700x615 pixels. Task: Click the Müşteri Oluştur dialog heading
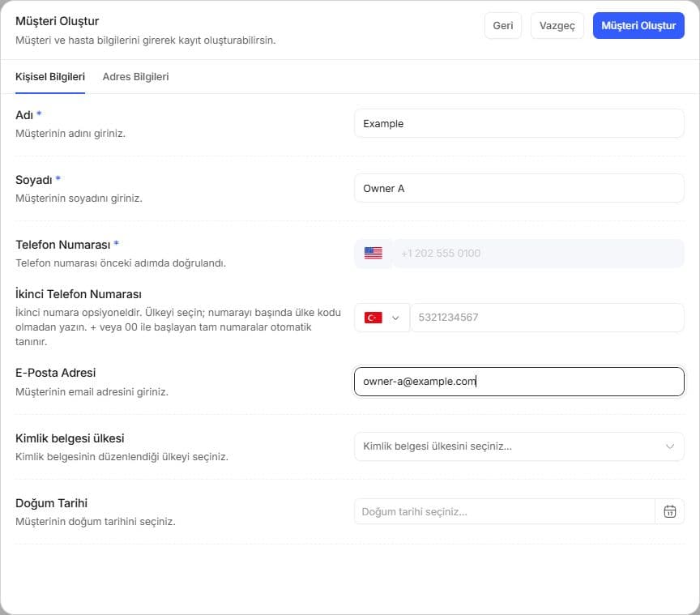click(58, 21)
